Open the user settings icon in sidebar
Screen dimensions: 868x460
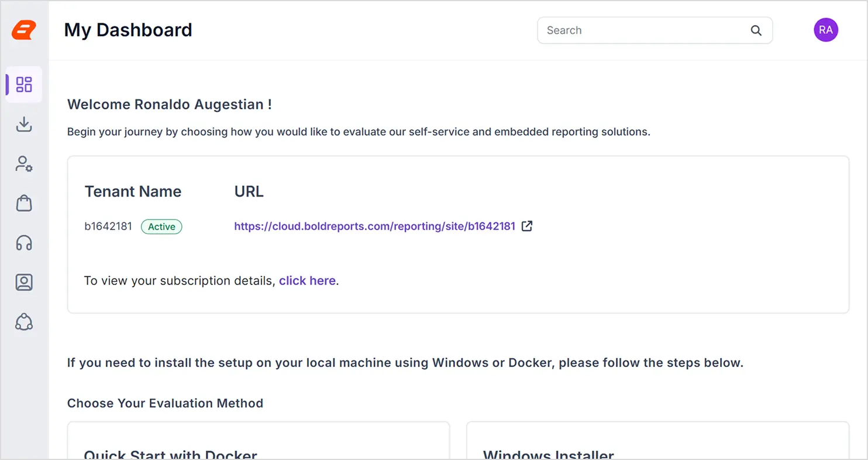24,164
